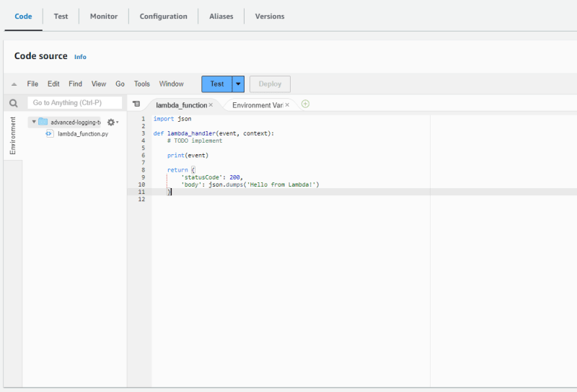Click the search magnifier icon

tap(13, 103)
